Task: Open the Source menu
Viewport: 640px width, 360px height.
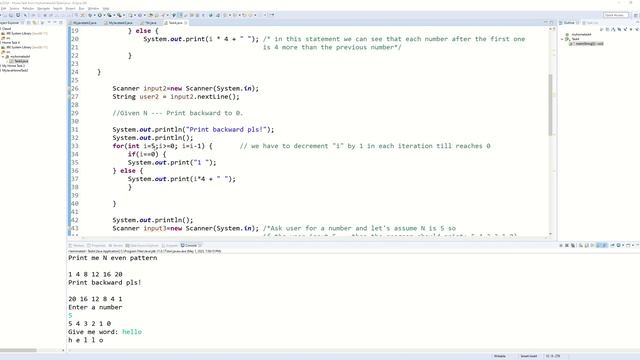Action: click(14, 8)
